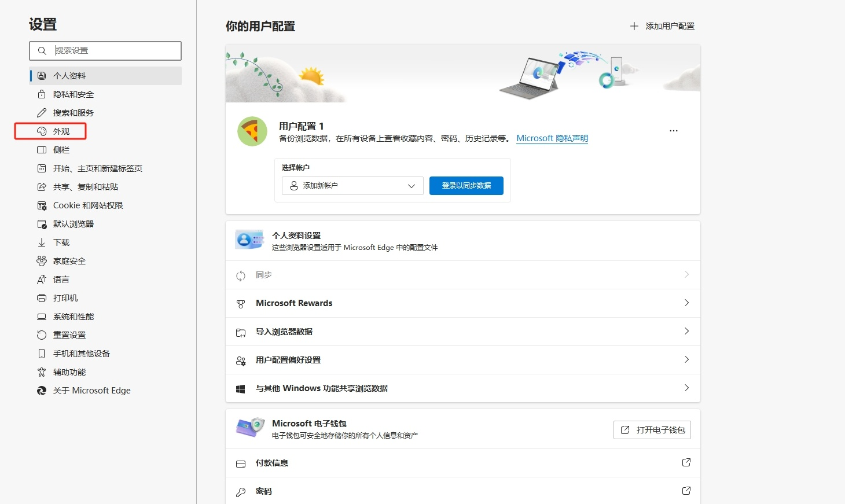Image resolution: width=845 pixels, height=504 pixels.
Task: Click the phone icon beside 手机和其他设备
Action: pyautogui.click(x=42, y=354)
